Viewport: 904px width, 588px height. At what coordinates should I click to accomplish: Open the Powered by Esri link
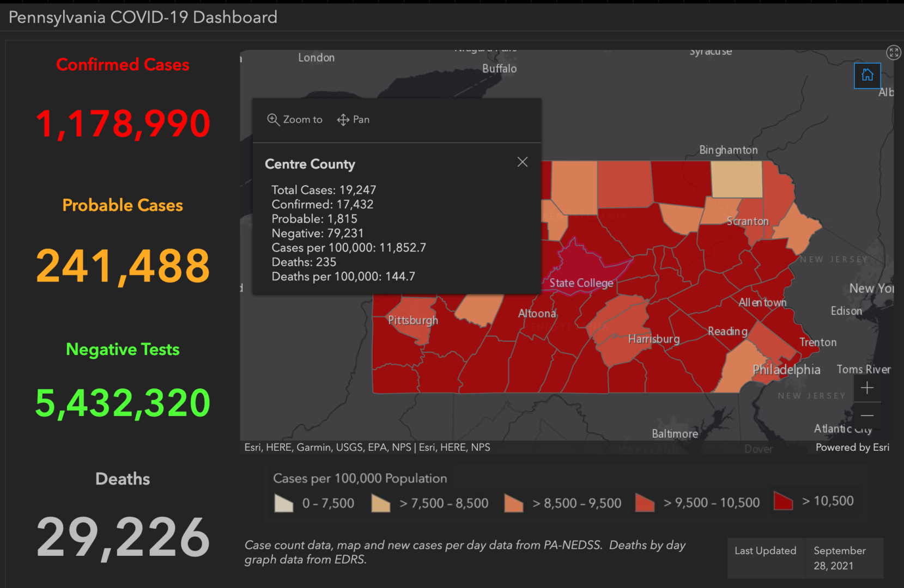pos(851,447)
